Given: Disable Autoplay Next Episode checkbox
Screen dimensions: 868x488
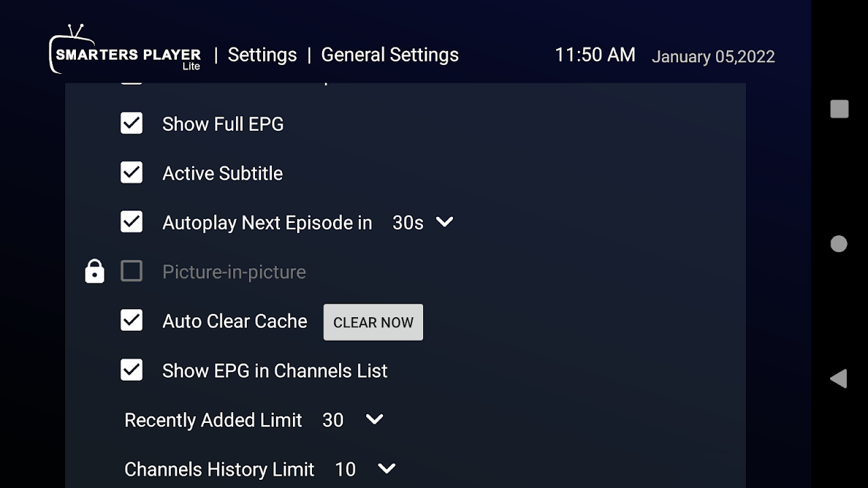Looking at the screenshot, I should pos(132,222).
